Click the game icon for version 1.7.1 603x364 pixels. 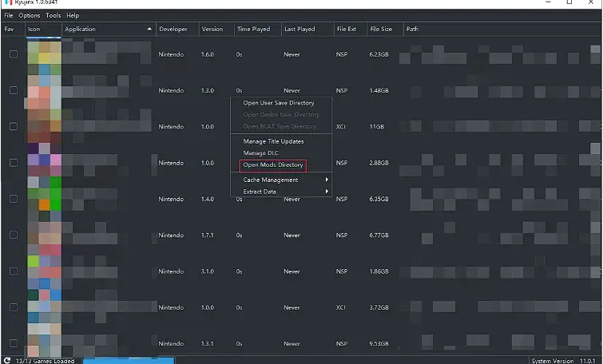(x=43, y=235)
